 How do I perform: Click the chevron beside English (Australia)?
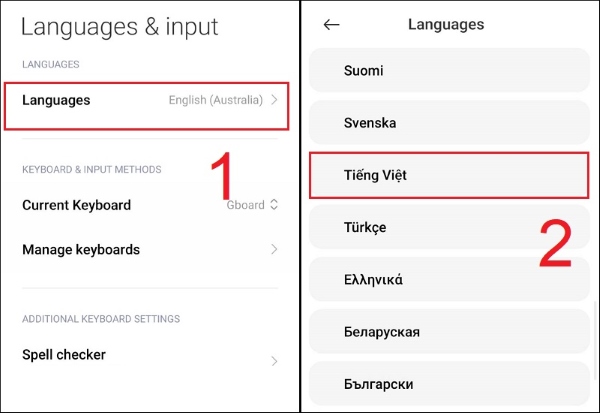275,100
